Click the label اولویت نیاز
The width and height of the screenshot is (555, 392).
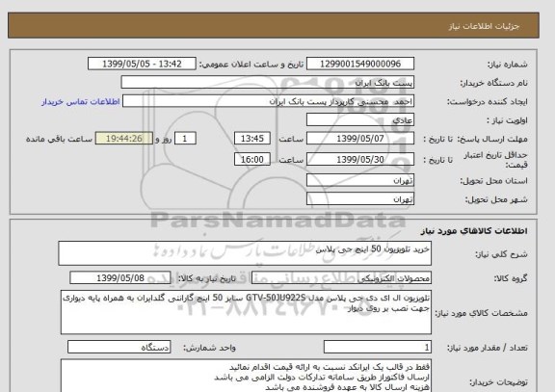click(x=507, y=120)
